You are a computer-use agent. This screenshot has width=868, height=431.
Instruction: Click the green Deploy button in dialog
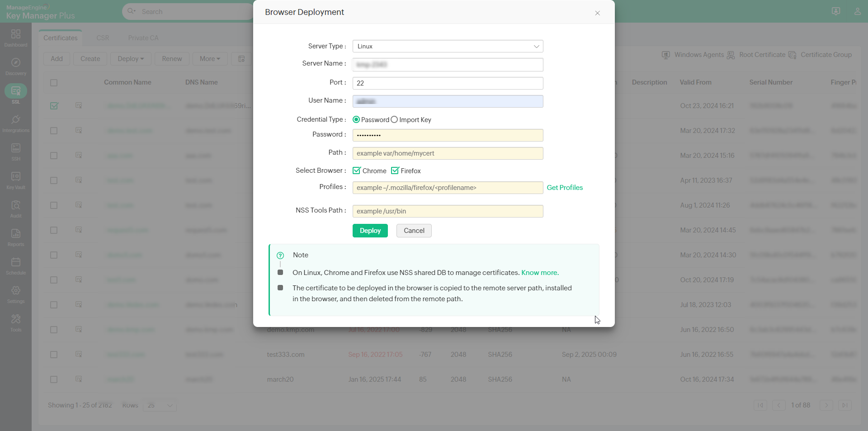[x=370, y=231]
